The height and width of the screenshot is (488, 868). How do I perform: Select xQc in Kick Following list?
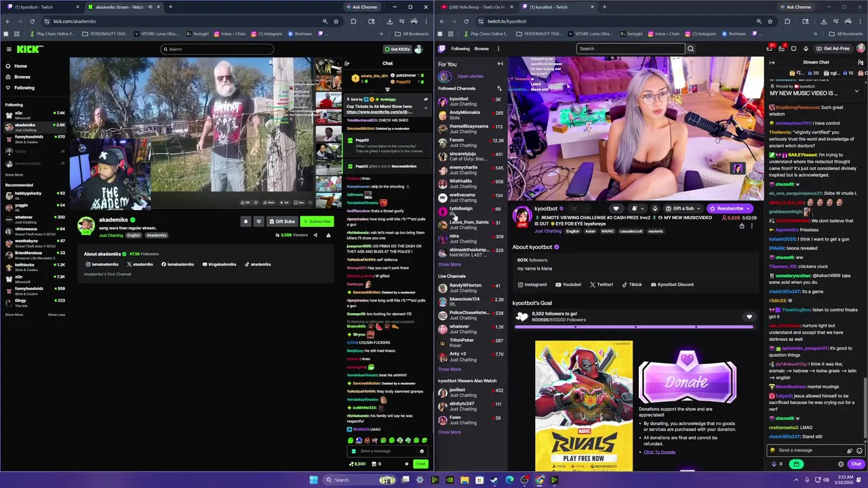(x=35, y=115)
